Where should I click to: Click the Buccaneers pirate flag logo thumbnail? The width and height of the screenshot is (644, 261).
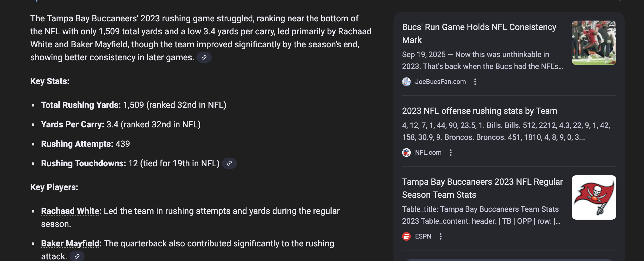[x=594, y=197]
